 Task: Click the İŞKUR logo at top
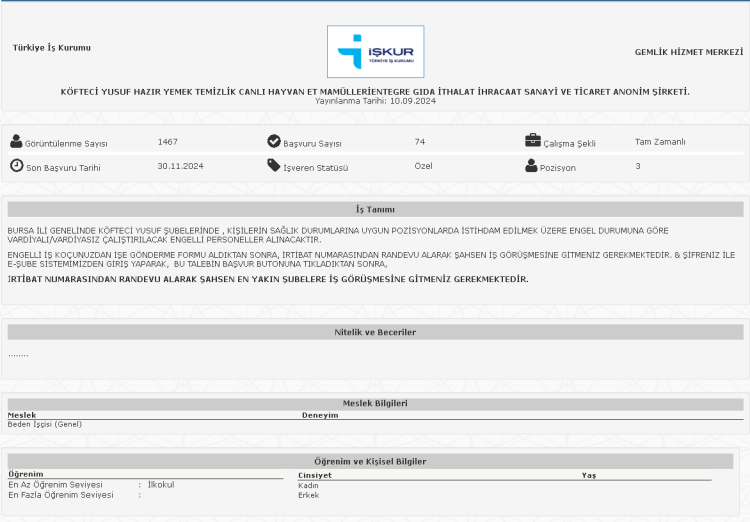tap(375, 51)
